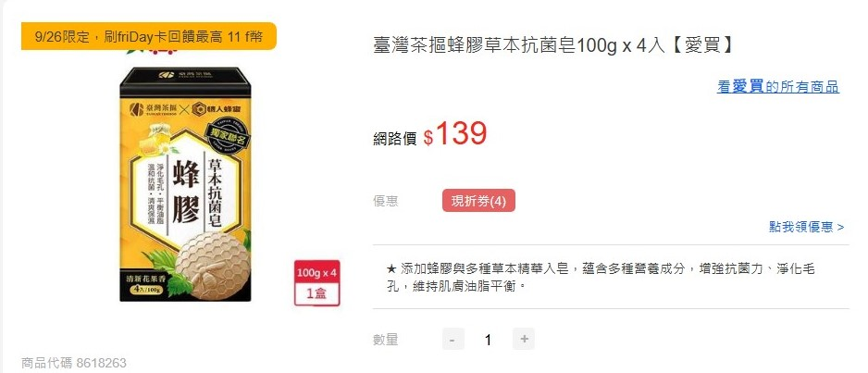Click the $139 price
The width and height of the screenshot is (868, 373).
[455, 134]
